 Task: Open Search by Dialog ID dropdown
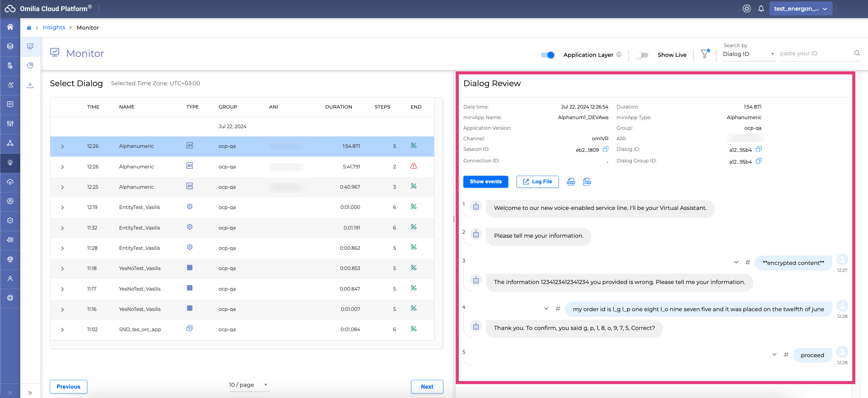[748, 54]
